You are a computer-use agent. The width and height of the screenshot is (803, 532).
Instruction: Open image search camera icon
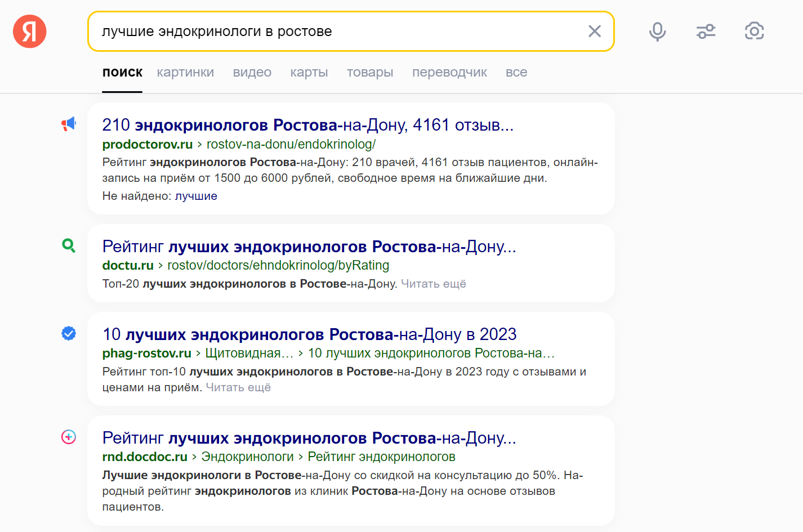tap(754, 32)
